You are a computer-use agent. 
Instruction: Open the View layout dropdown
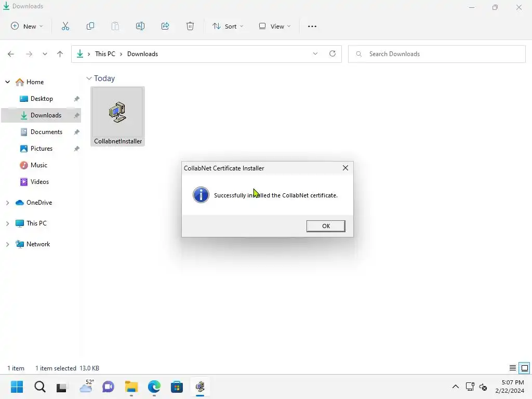(275, 26)
